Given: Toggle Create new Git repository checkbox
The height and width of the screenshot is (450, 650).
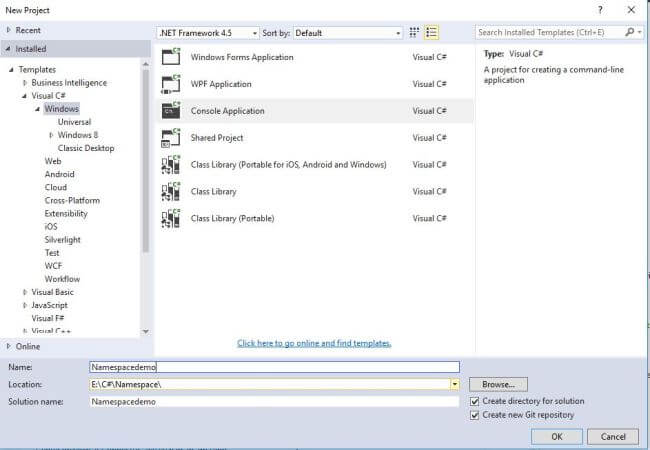Looking at the screenshot, I should click(475, 415).
